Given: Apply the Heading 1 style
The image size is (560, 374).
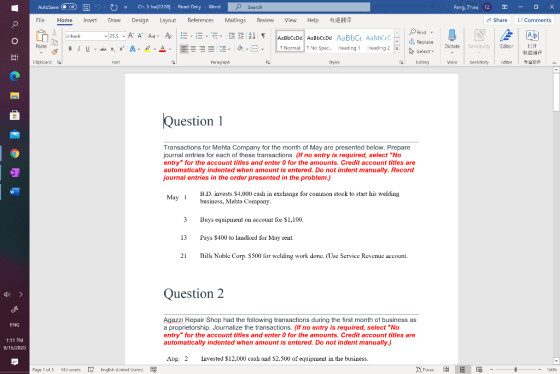Looking at the screenshot, I should pos(349,41).
